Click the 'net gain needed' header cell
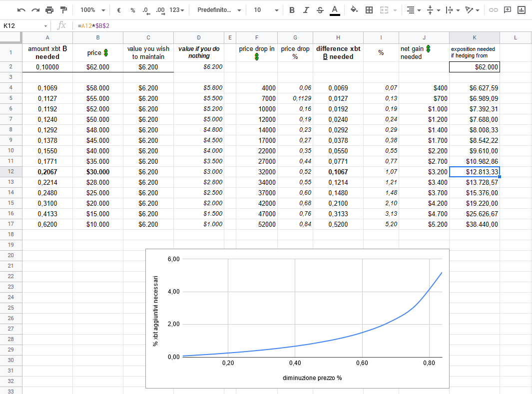This screenshot has height=394, width=532. 424,52
